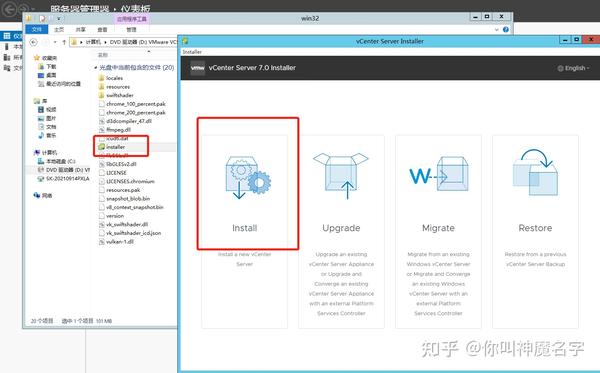
Task: Go up one folder level in Explorer
Action: tap(64, 42)
